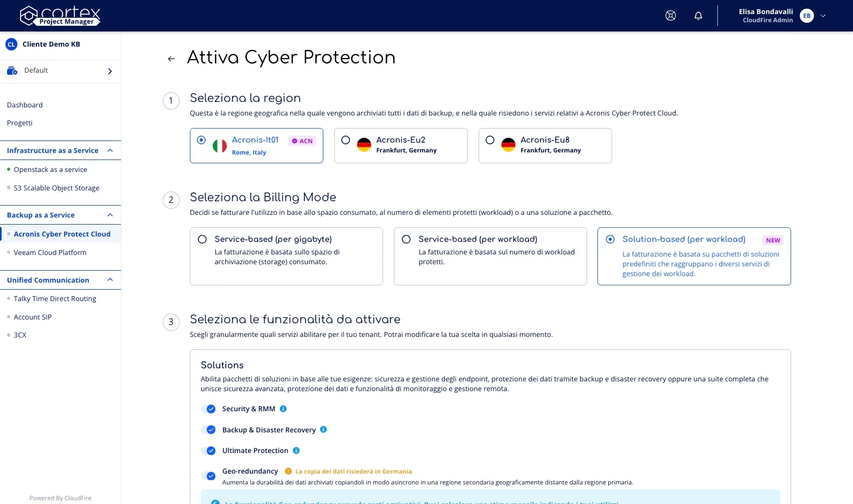Image resolution: width=853 pixels, height=504 pixels.
Task: Select the Acronis-Eu2 Frankfurt region radio
Action: [x=346, y=140]
